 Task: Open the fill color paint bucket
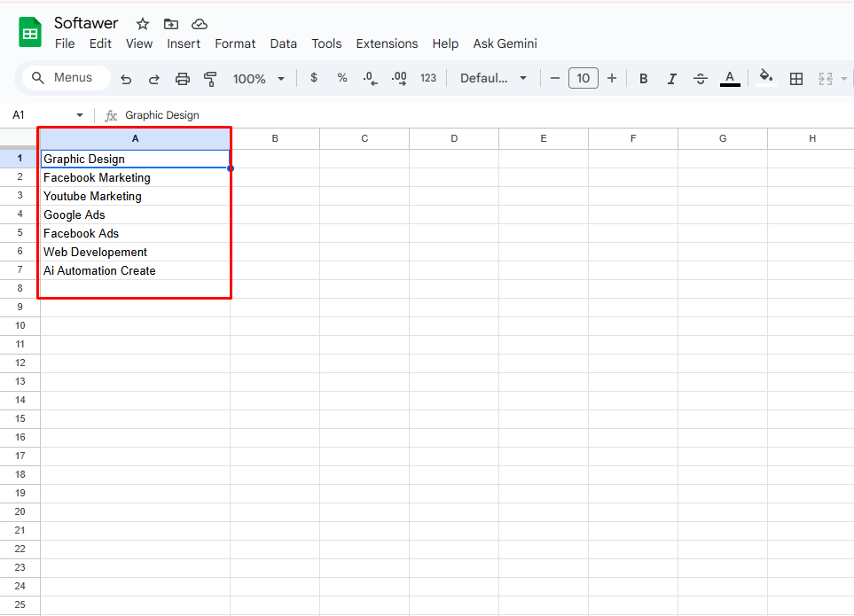pos(766,77)
